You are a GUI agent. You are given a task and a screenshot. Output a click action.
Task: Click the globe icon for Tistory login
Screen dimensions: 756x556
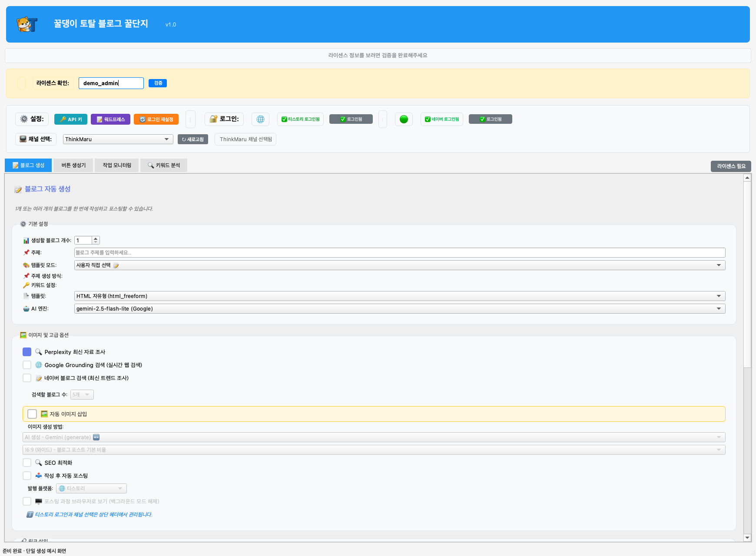point(260,119)
